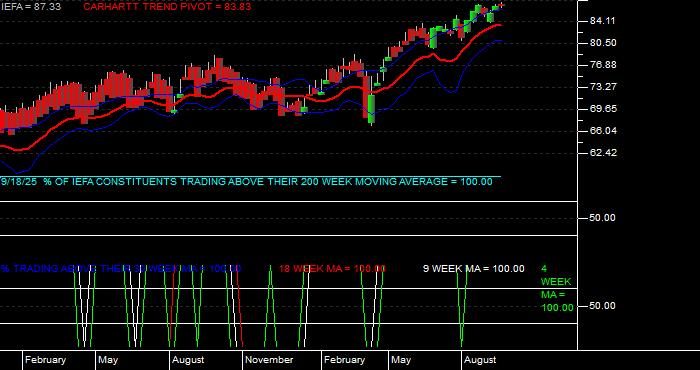
Task: Click the first August on the time axis
Action: (x=188, y=360)
